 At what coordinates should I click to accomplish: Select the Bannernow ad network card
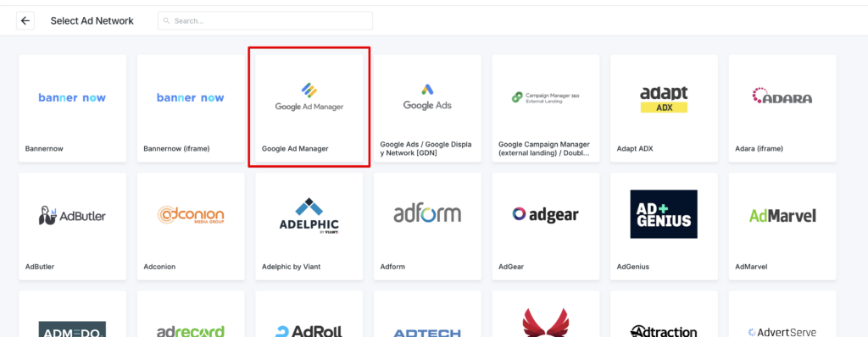point(73,108)
